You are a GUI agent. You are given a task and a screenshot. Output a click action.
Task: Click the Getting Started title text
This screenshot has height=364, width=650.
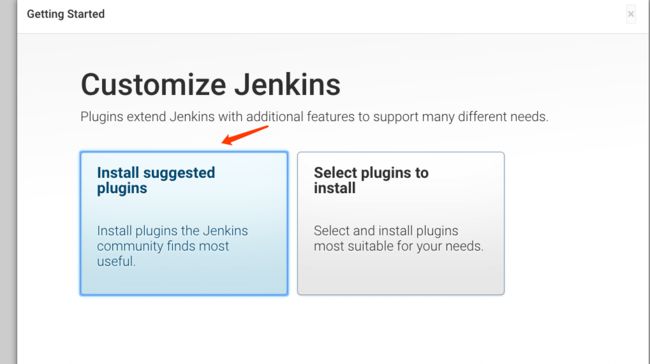tap(65, 14)
